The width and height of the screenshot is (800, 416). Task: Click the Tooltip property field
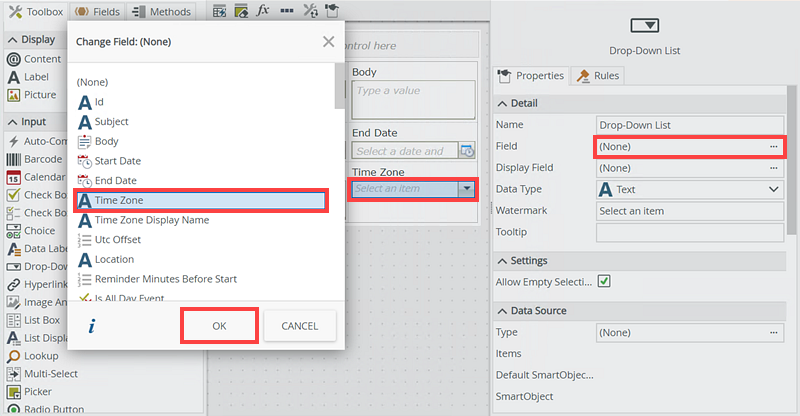pos(690,232)
